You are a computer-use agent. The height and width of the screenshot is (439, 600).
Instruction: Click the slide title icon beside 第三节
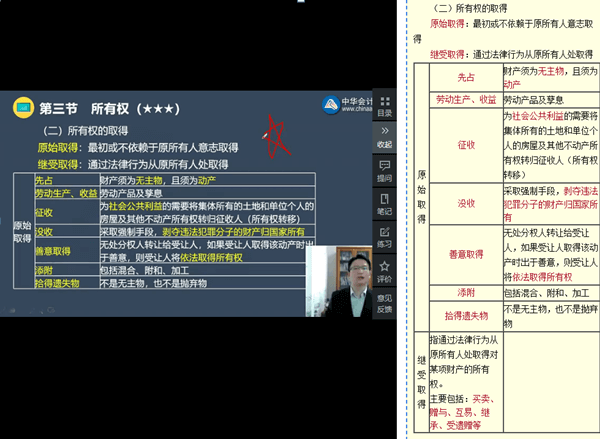click(x=19, y=107)
